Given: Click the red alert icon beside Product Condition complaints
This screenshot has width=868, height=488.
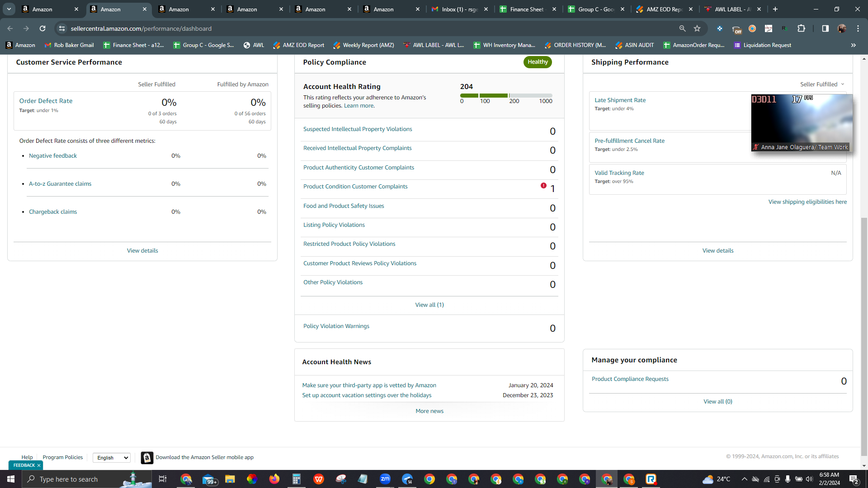Looking at the screenshot, I should coord(543,186).
